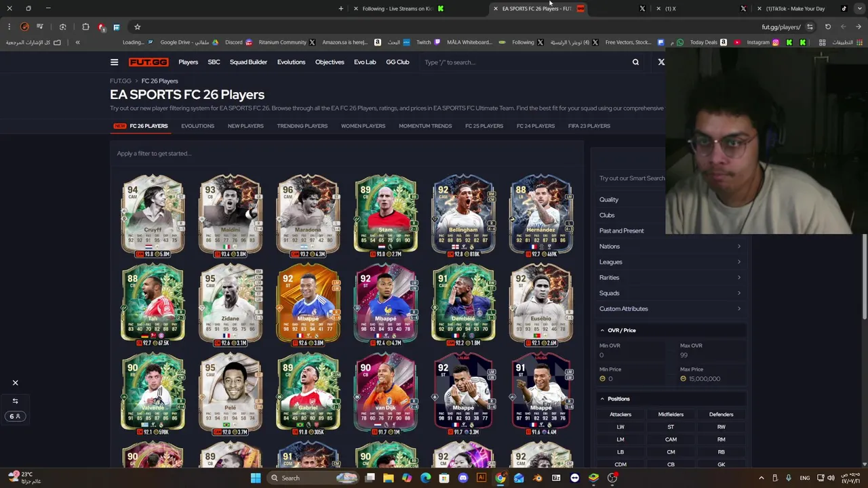The height and width of the screenshot is (488, 868).
Task: Open Discord from the taskbar
Action: pyautogui.click(x=463, y=478)
